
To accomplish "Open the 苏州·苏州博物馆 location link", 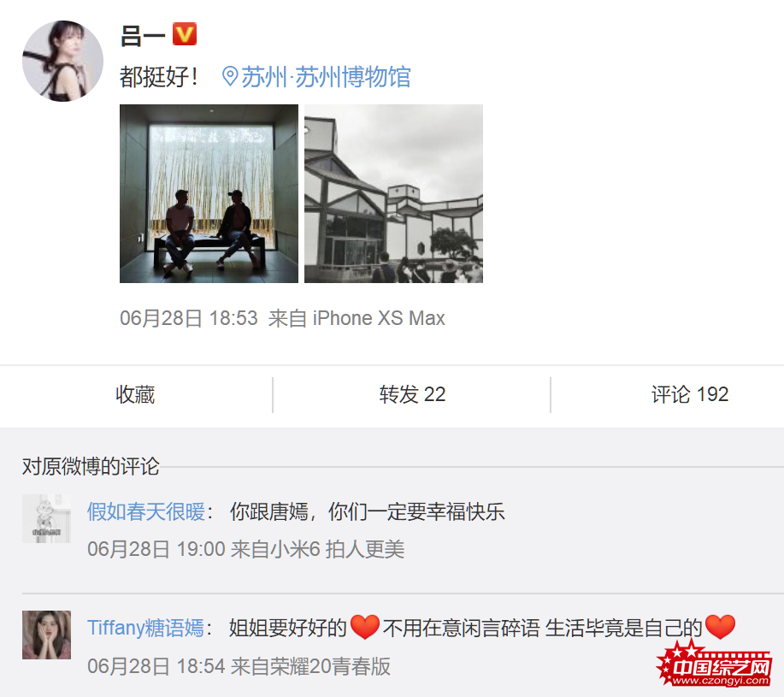I will [x=326, y=77].
